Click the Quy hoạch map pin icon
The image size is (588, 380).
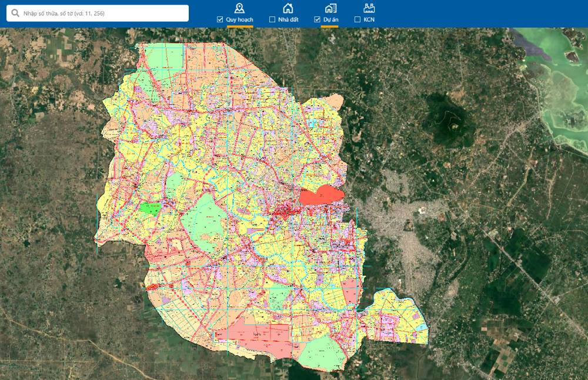click(239, 8)
